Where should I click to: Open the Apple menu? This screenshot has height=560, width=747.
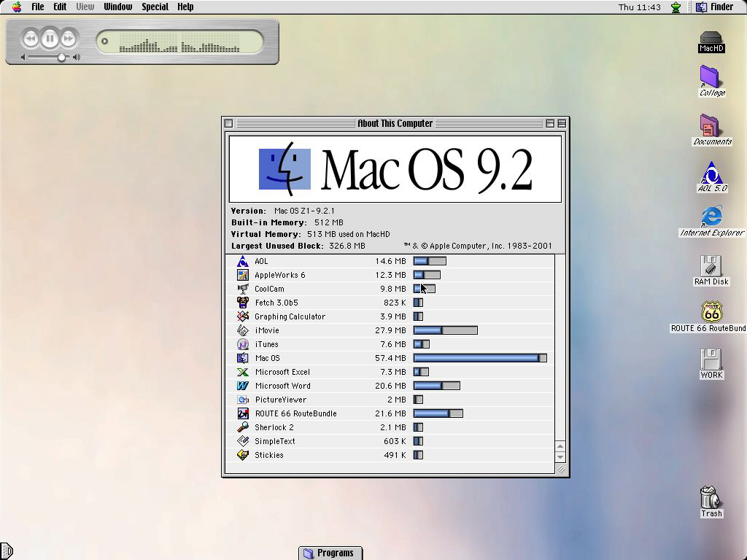(x=16, y=7)
